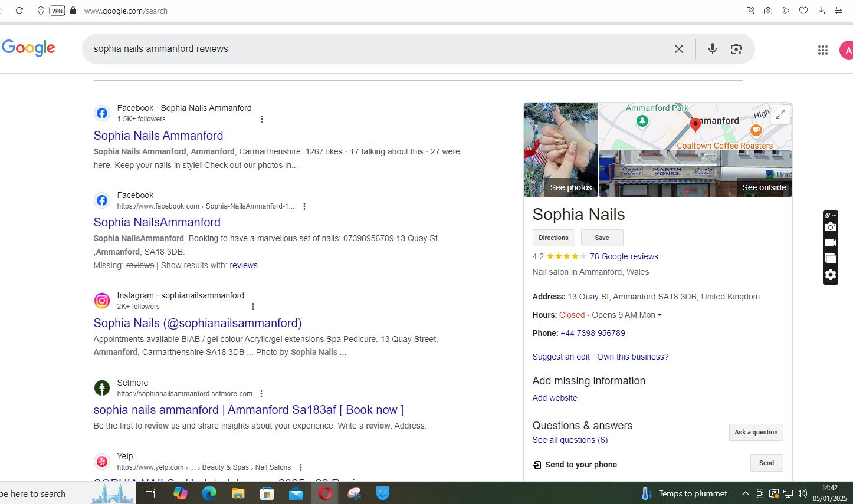Viewport: 853px width, 504px height.
Task: Expand the opening hours dropdown arrow
Action: pos(660,315)
